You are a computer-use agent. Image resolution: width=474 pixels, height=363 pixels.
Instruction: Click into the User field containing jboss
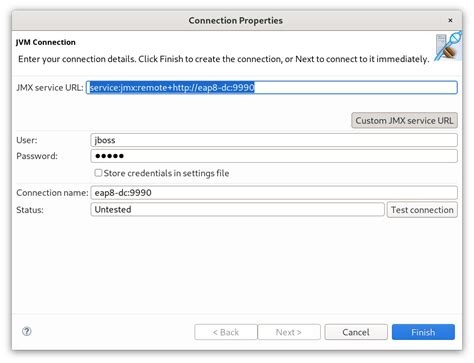tap(274, 140)
